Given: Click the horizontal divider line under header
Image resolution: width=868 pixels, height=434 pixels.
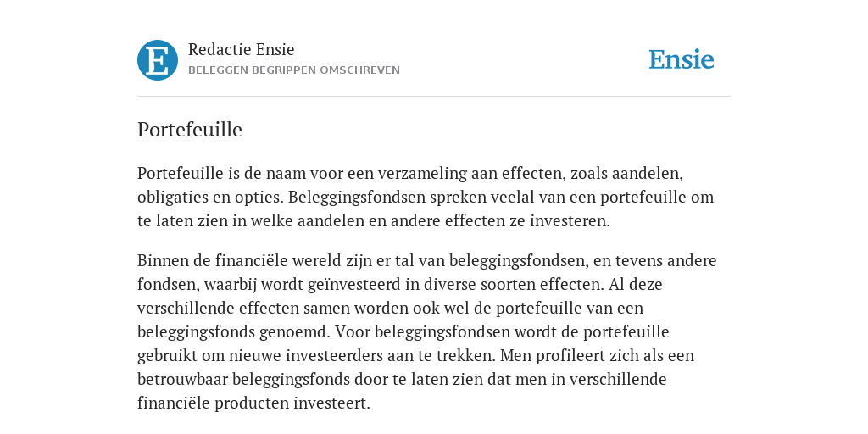Looking at the screenshot, I should [434, 97].
